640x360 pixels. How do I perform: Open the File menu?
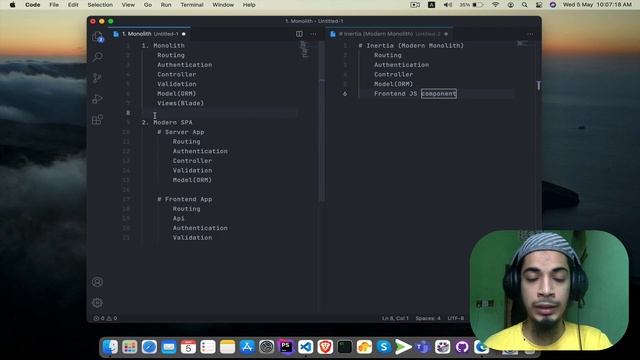click(54, 5)
